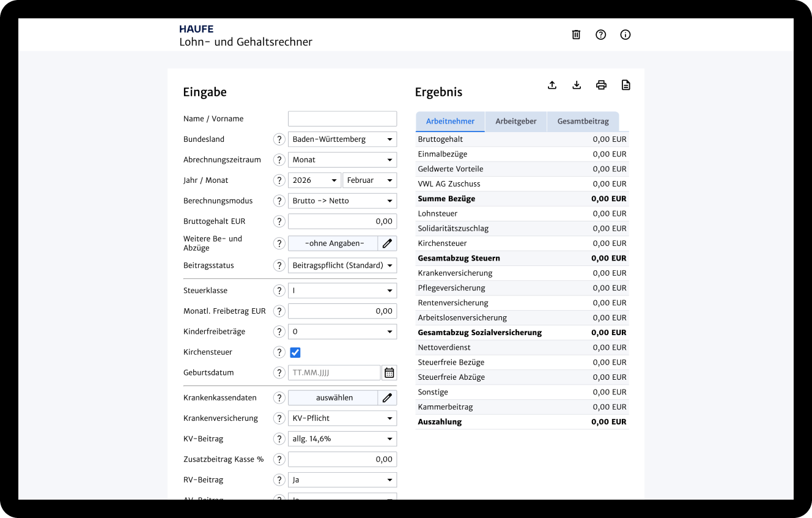The height and width of the screenshot is (518, 812).
Task: Print the result using the printer icon
Action: [601, 85]
